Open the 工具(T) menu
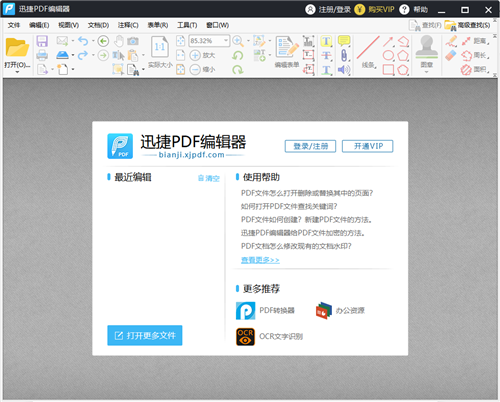This screenshot has height=402, width=500. click(x=187, y=25)
